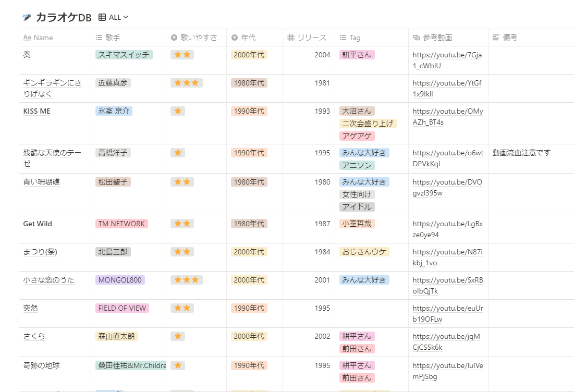Open the 小さな恋のうた entry

tap(48, 280)
